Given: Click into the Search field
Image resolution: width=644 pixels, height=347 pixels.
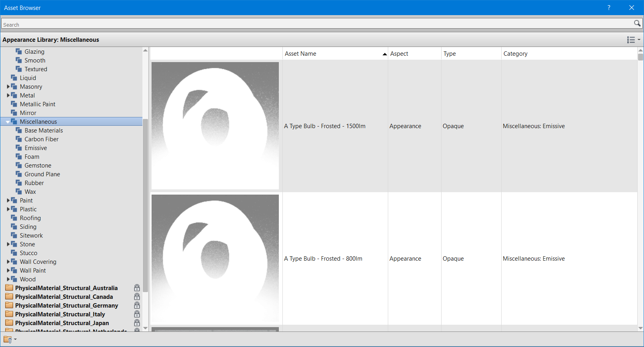Looking at the screenshot, I should click(314, 24).
